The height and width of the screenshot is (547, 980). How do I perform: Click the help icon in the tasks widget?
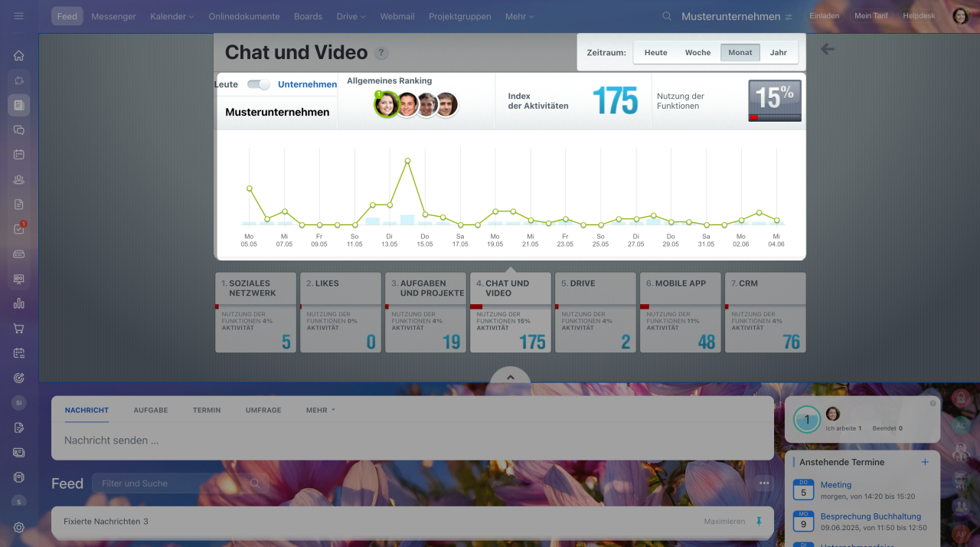click(x=933, y=403)
